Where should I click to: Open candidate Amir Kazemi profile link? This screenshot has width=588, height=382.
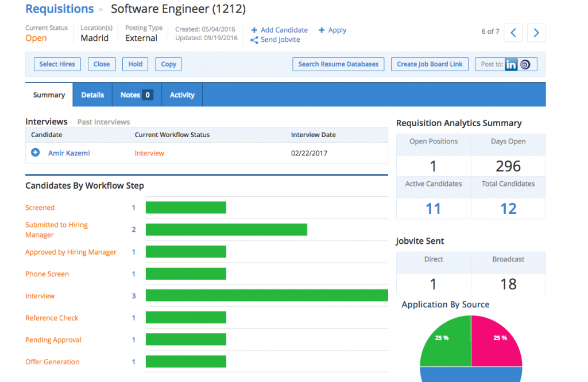(x=69, y=153)
